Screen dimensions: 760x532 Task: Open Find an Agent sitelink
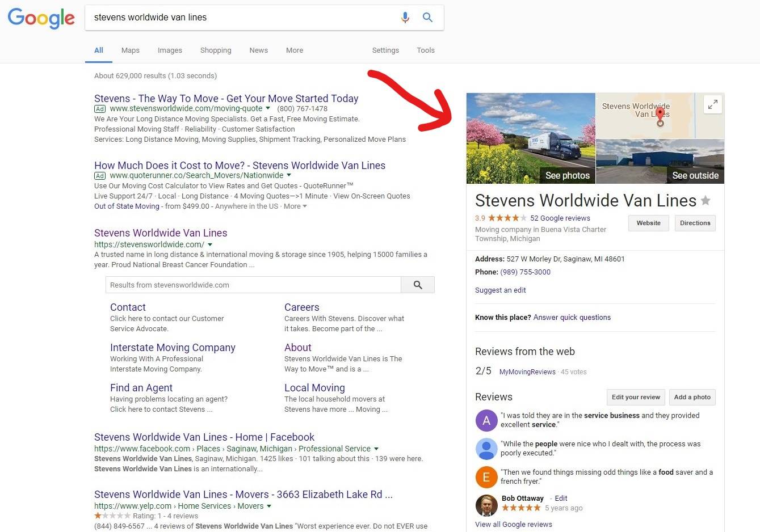tap(141, 388)
